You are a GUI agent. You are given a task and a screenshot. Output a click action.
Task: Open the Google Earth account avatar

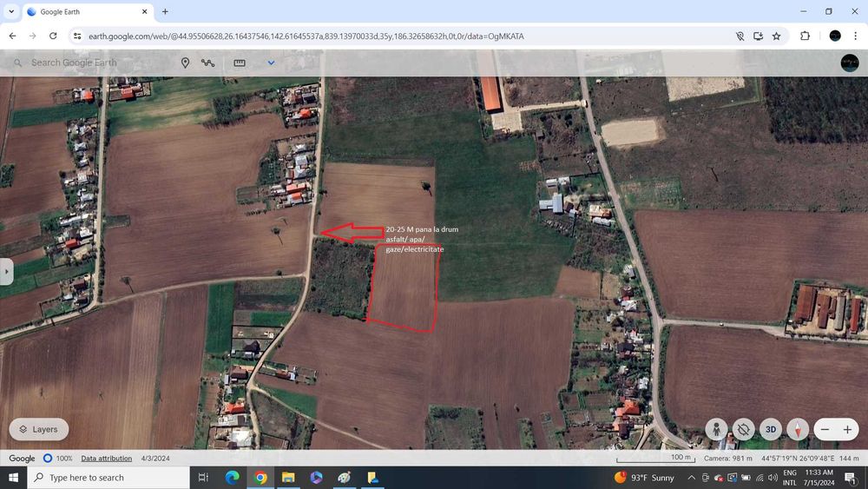tap(849, 63)
